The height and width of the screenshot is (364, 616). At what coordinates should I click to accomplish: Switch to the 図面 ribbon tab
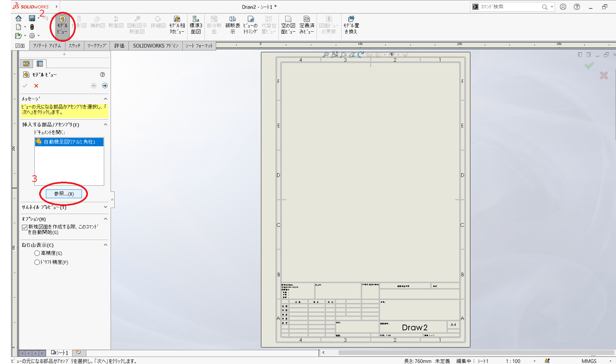(20, 46)
